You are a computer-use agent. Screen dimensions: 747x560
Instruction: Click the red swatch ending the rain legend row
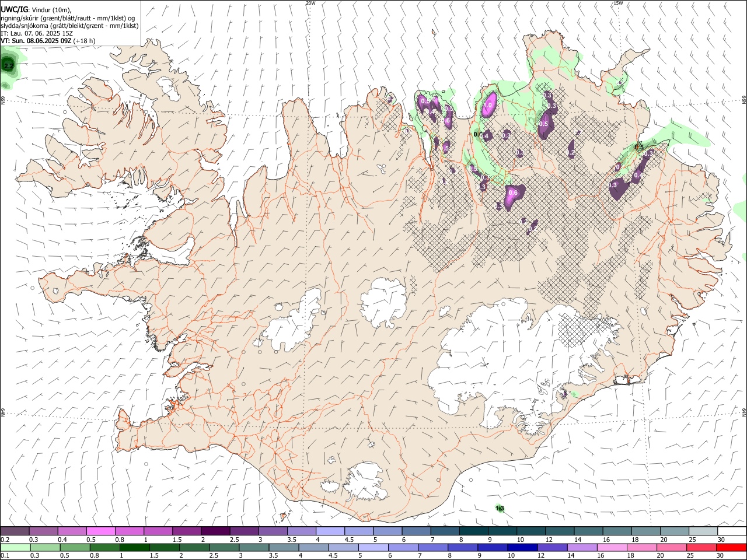pyautogui.click(x=731, y=548)
